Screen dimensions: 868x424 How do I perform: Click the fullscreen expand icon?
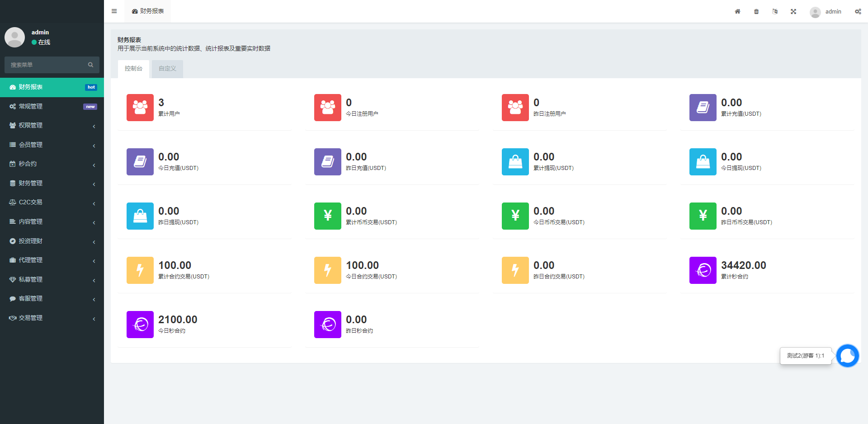click(793, 11)
